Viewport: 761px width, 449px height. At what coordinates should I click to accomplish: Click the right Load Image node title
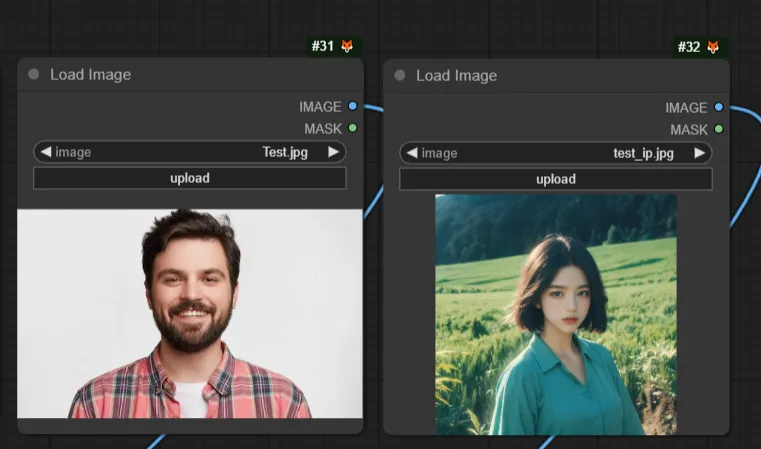[456, 75]
